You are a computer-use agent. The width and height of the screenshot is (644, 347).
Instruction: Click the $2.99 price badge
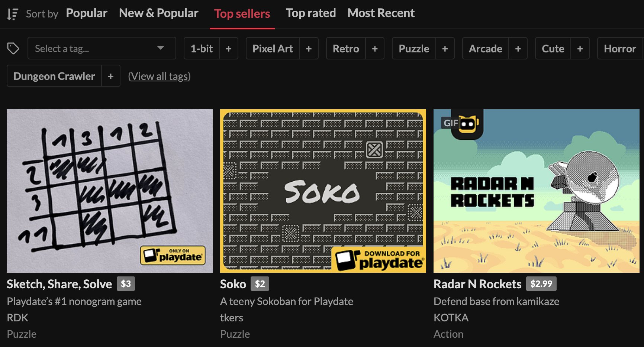[x=541, y=284]
